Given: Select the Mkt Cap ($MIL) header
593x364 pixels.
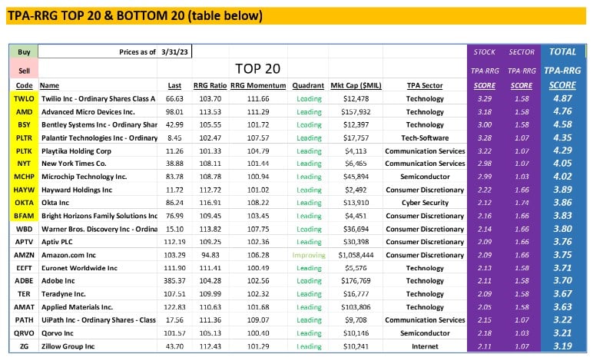Looking at the screenshot, I should 356,85.
